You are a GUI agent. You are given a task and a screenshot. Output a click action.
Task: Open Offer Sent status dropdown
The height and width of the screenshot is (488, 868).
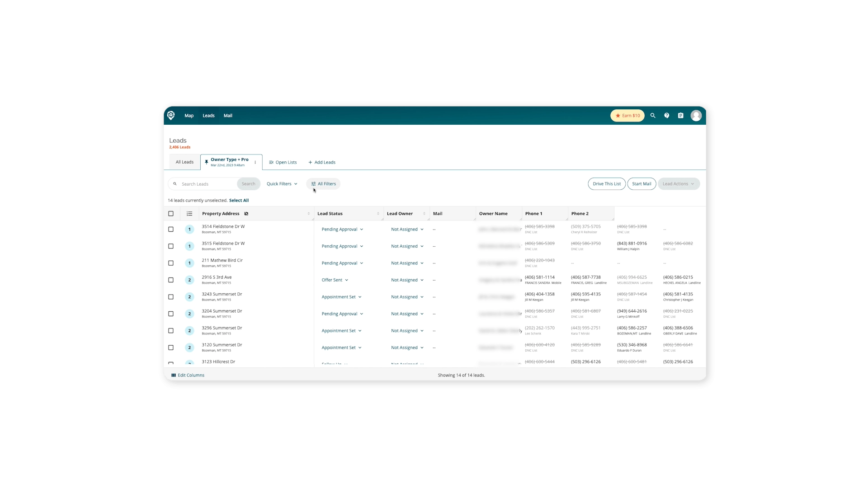(335, 280)
